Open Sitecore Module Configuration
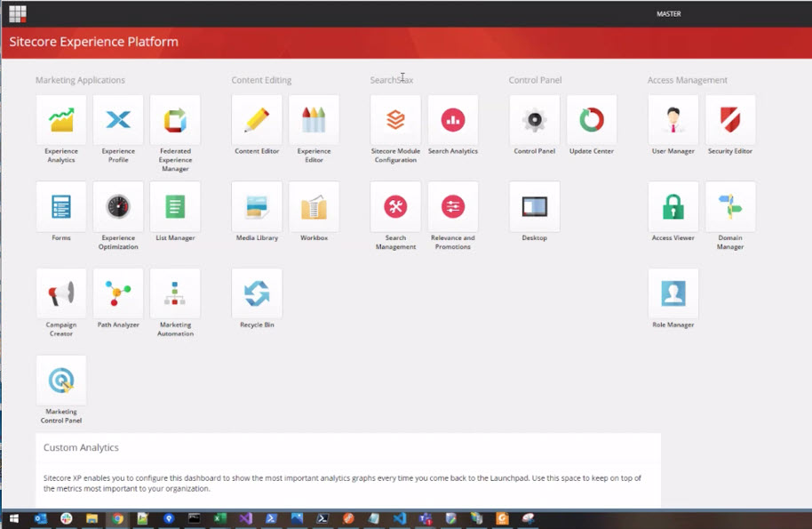812x529 pixels. pos(395,120)
